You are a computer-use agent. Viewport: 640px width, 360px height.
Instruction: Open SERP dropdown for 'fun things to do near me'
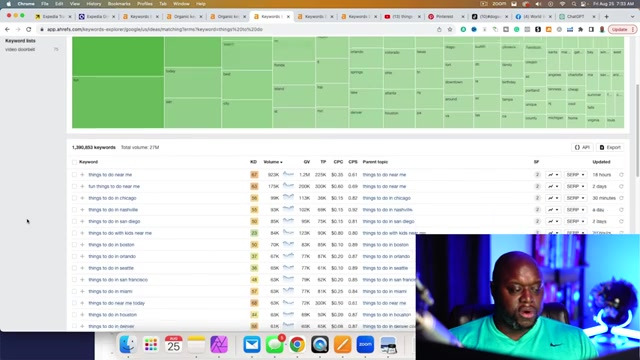(575, 187)
